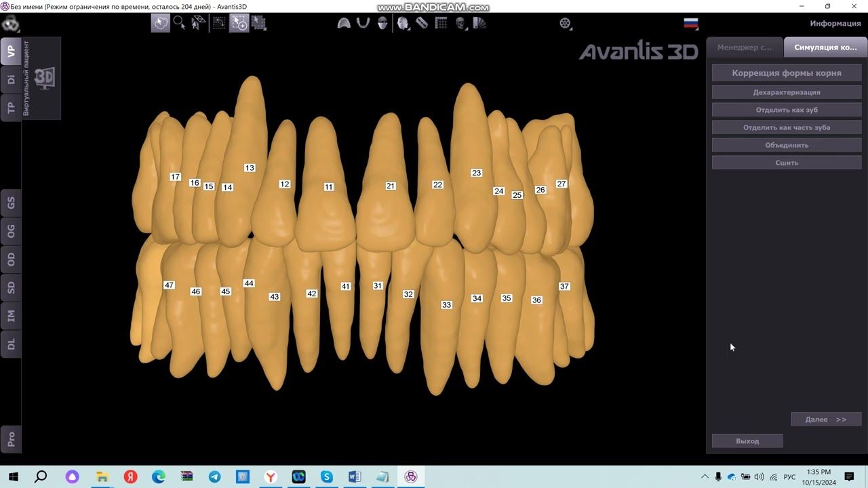Image resolution: width=868 pixels, height=488 pixels.
Task: Open the Russian flag language selector
Action: (690, 24)
